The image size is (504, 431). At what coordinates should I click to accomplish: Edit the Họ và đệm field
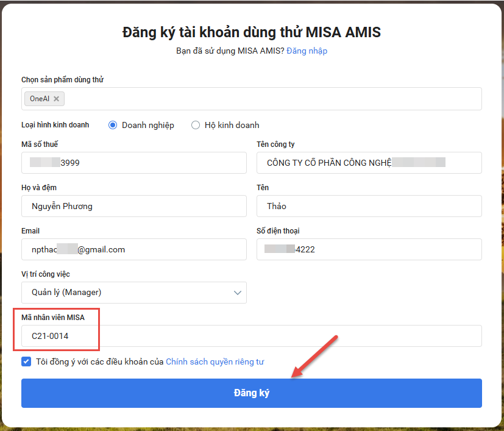(x=134, y=206)
